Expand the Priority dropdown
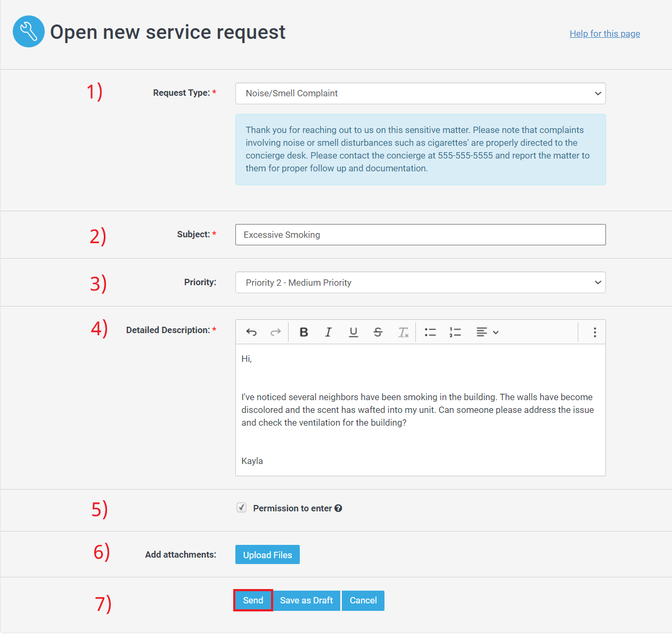The image size is (672, 638). [420, 283]
